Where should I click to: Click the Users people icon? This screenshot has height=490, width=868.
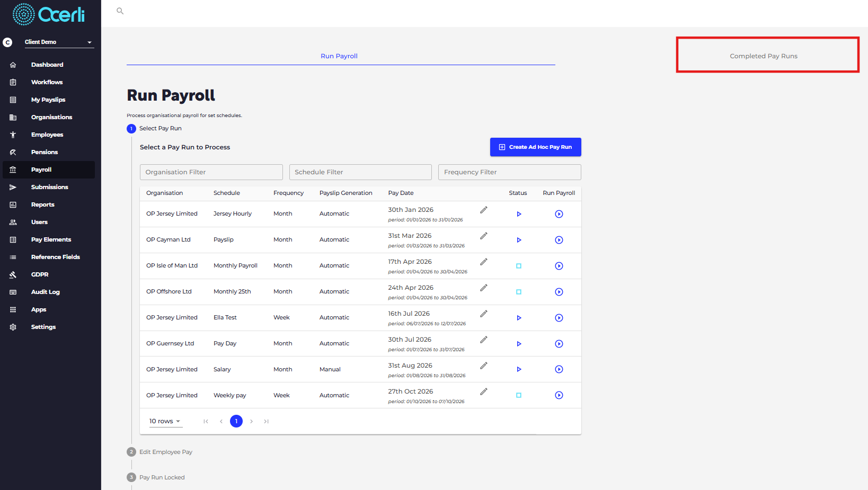pos(13,222)
